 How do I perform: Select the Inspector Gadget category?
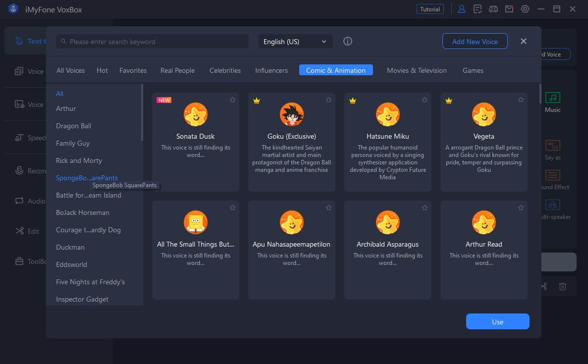82,299
